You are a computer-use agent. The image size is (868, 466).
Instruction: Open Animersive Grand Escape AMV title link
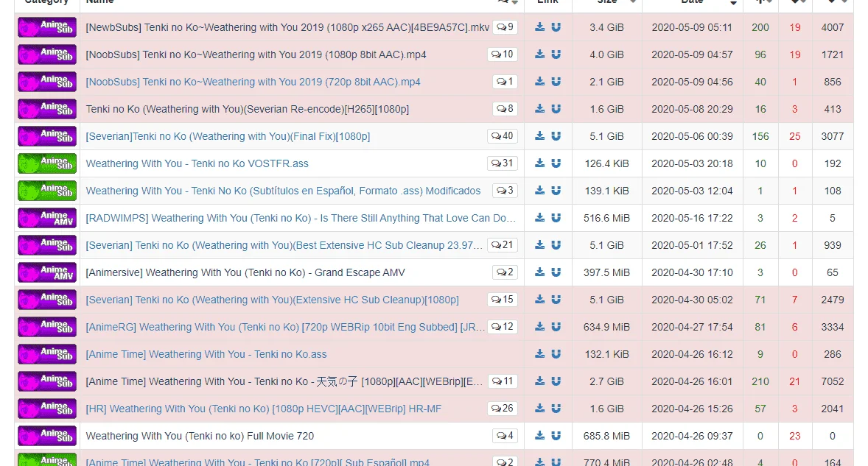(245, 272)
